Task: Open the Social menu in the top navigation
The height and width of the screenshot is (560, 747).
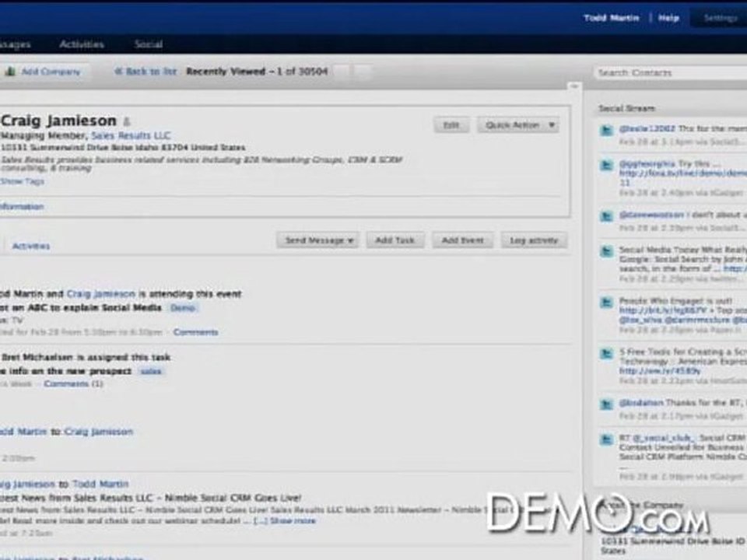Action: pos(148,44)
